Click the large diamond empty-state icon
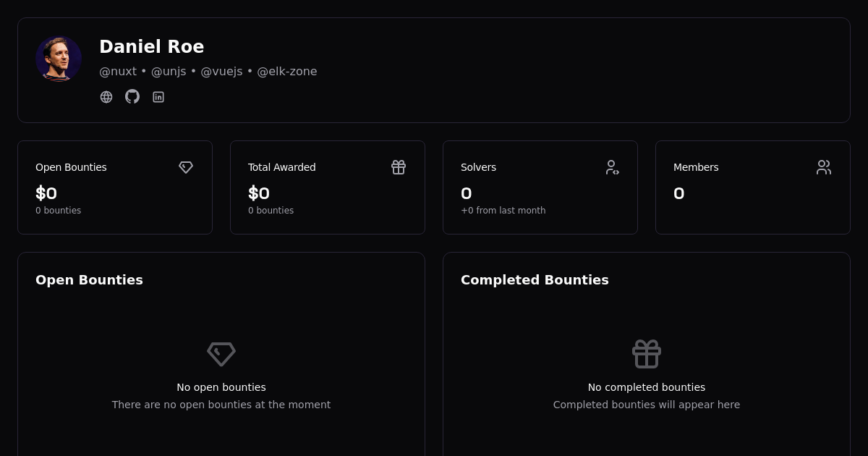The width and height of the screenshot is (868, 456). [x=221, y=354]
